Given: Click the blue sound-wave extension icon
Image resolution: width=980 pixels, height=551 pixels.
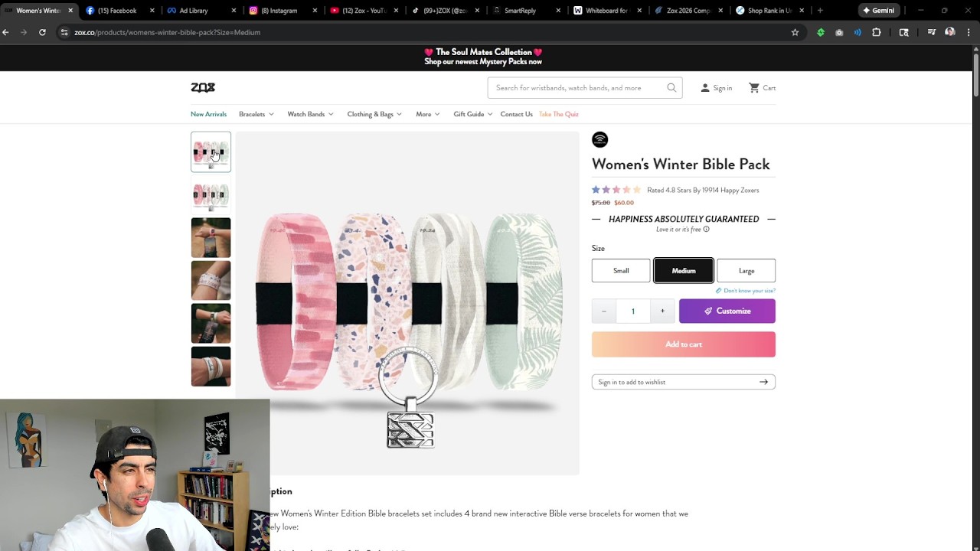Looking at the screenshot, I should 857,32.
